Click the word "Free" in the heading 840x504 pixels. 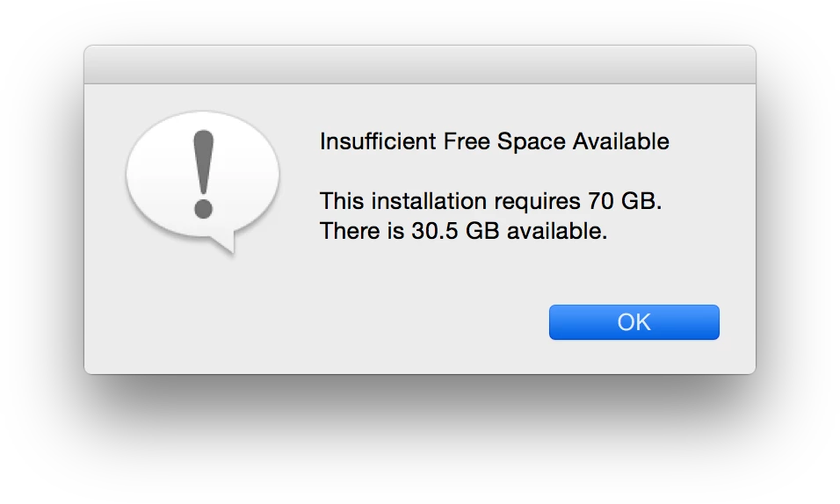point(467,141)
